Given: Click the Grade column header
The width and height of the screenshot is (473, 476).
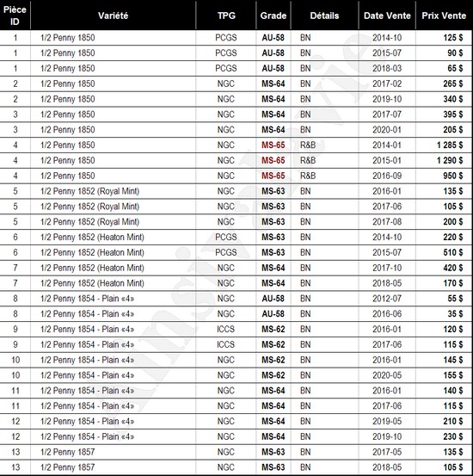Looking at the screenshot, I should pos(273,15).
